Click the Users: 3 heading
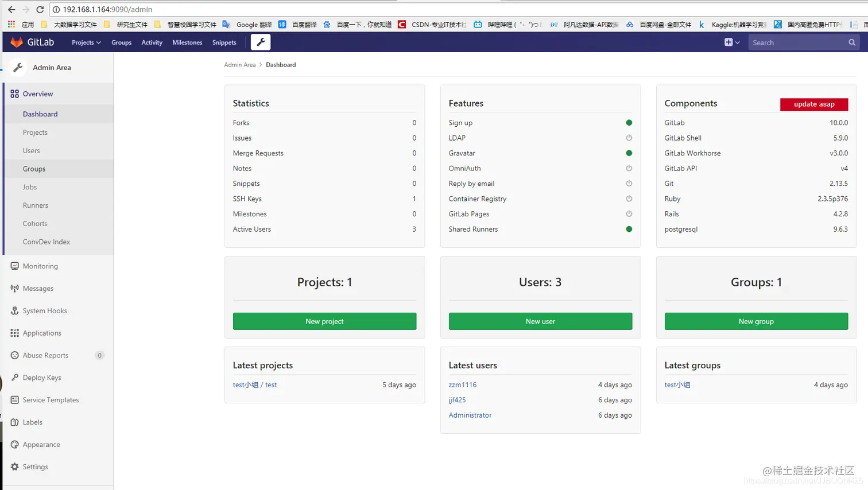This screenshot has height=490, width=868. 540,282
